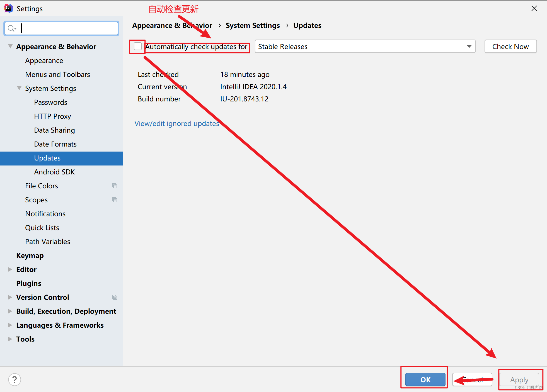This screenshot has width=547, height=392.
Task: Click the 'IntelliJ IDEA 2020.1.4' version text
Action: [x=253, y=87]
